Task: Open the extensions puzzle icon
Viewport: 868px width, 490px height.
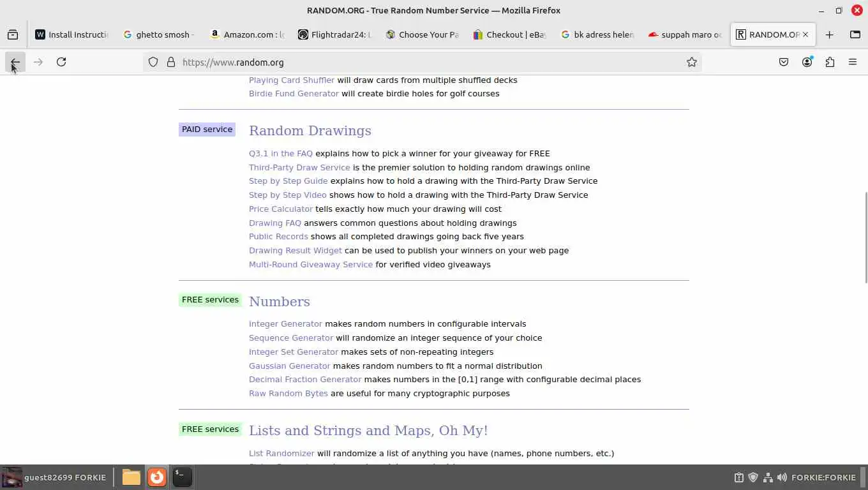Action: (830, 62)
